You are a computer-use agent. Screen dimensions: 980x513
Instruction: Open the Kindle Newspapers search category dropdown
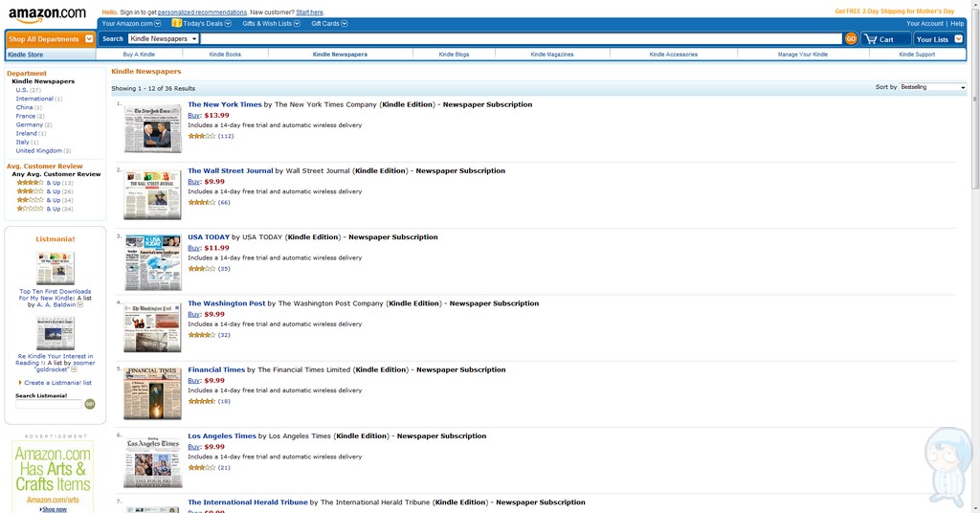[x=163, y=38]
